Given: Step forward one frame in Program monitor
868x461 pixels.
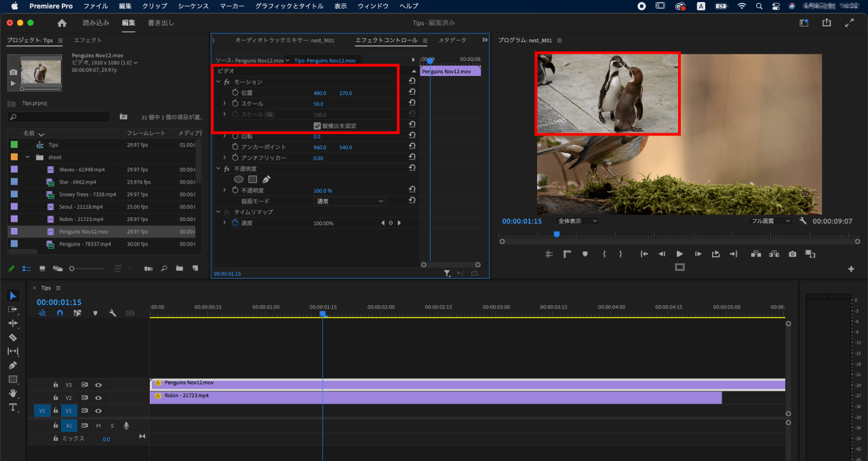Looking at the screenshot, I should 698,254.
